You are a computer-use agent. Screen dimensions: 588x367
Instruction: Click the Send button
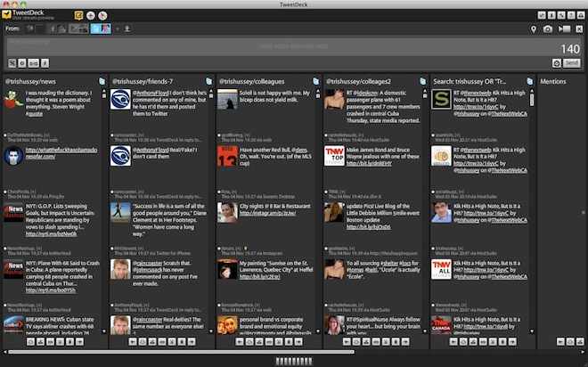[572, 63]
